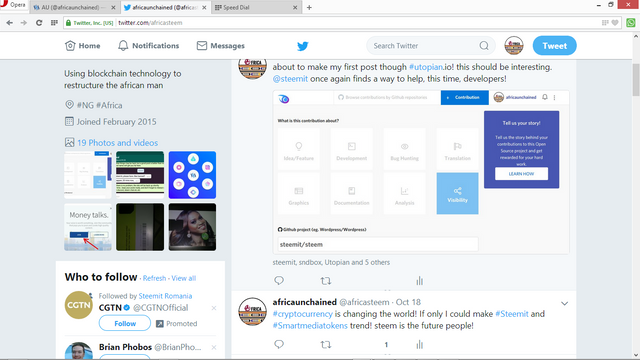This screenshot has height=360, width=640.
Task: Click the like count on the cryptocurrency tweet
Action: [x=386, y=345]
